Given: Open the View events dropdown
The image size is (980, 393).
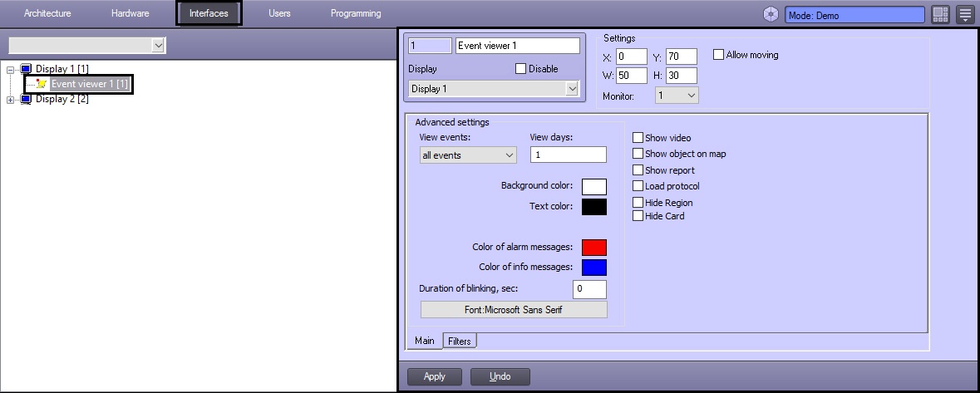Looking at the screenshot, I should pos(468,155).
